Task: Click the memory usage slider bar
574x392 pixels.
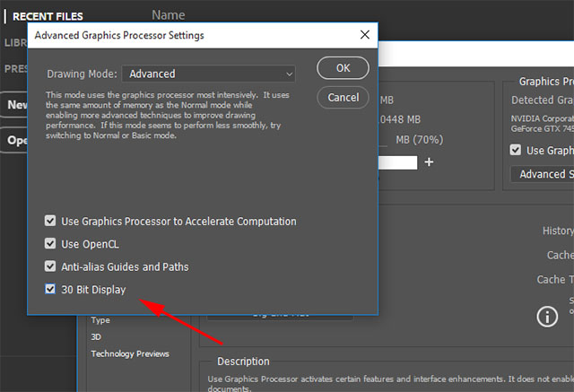Action: (x=397, y=162)
